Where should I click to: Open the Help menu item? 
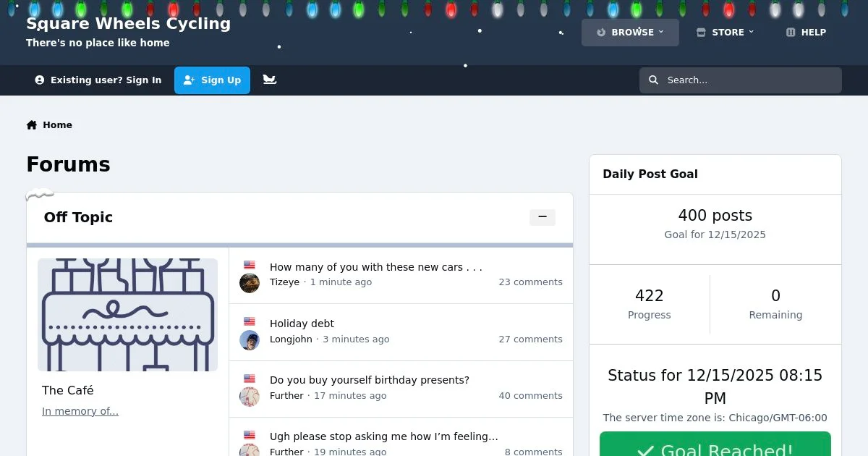tap(806, 33)
